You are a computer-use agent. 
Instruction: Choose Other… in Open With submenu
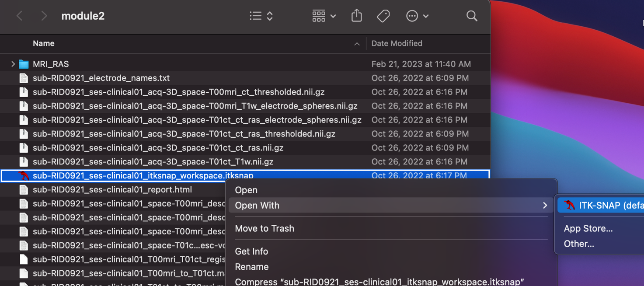(x=579, y=244)
